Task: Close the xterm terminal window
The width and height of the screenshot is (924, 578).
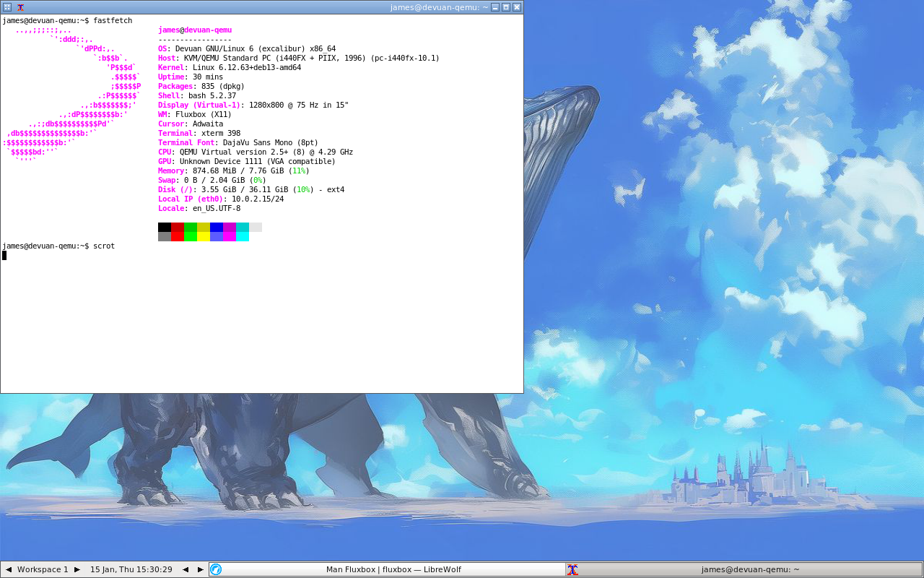Action: click(x=517, y=7)
